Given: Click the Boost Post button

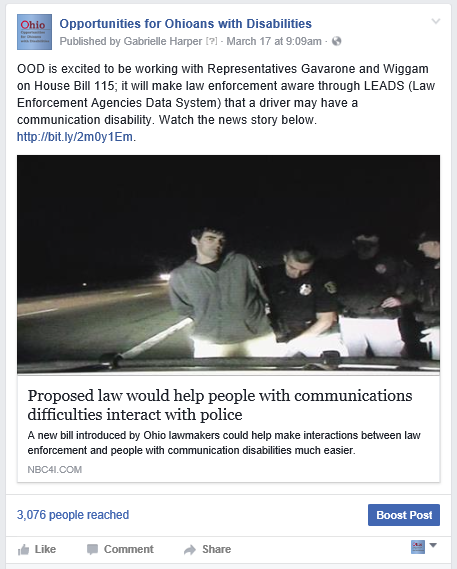Looking at the screenshot, I should tap(404, 515).
